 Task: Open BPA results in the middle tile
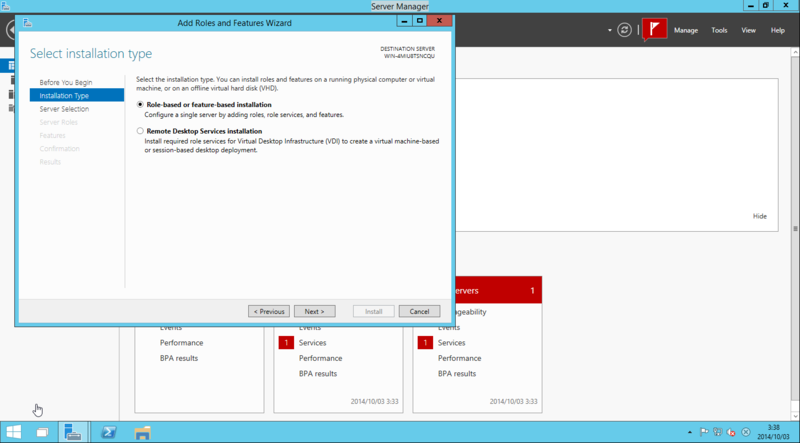(318, 373)
